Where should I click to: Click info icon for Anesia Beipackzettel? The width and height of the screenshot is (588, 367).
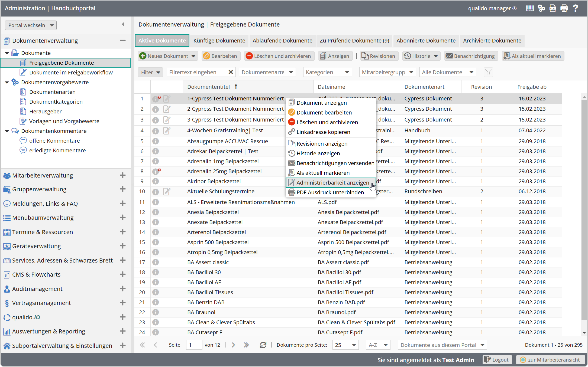coord(155,212)
